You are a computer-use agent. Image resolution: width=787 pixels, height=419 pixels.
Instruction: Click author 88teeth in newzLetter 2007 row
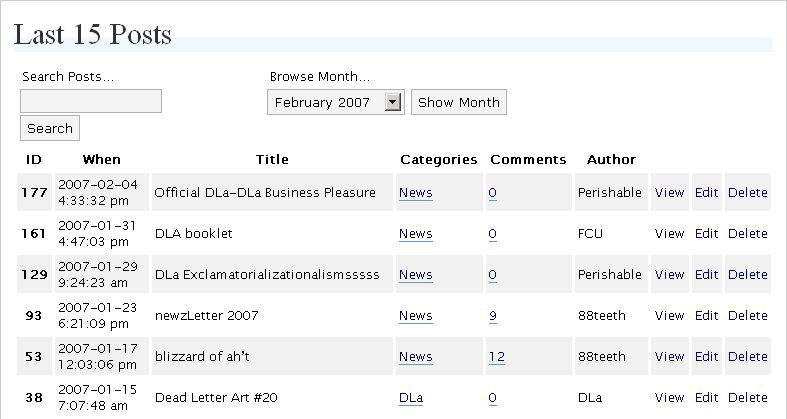[602, 316]
